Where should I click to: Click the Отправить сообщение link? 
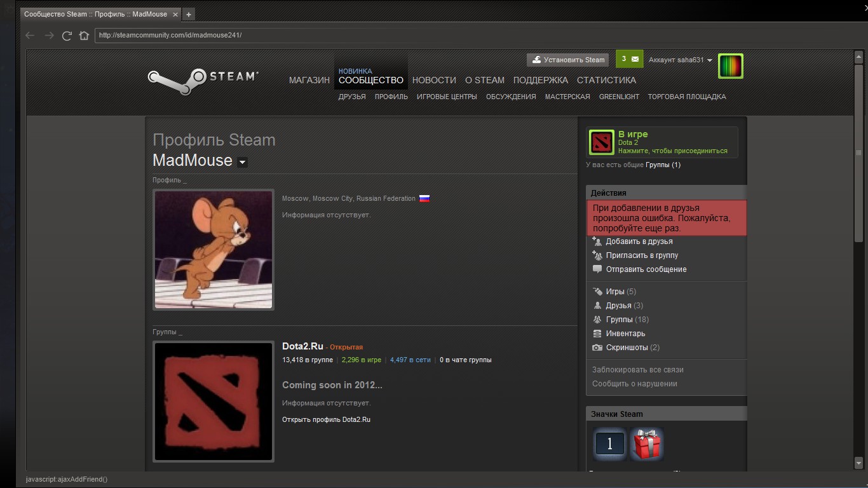[x=646, y=269]
